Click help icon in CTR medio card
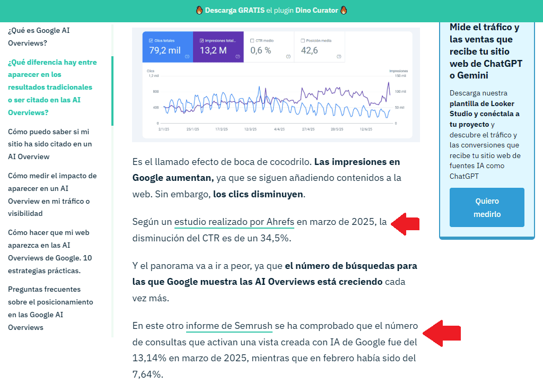 (288, 56)
